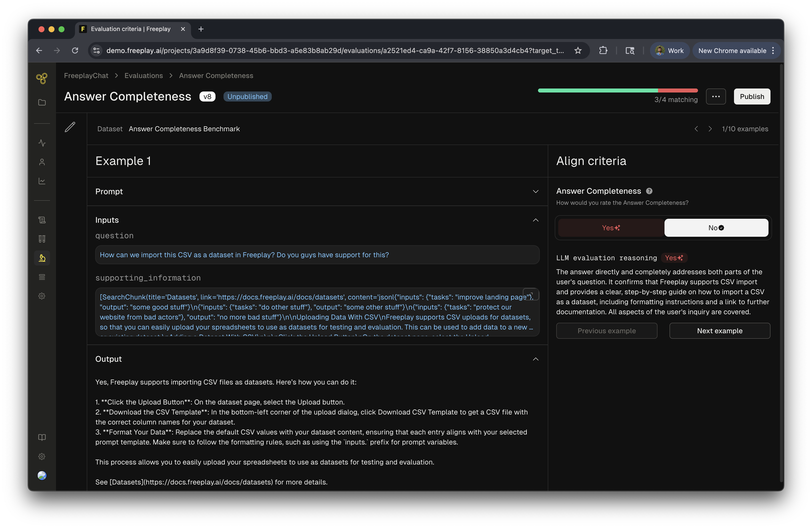Open the folder icon in the sidebar
The image size is (812, 528).
coord(42,102)
